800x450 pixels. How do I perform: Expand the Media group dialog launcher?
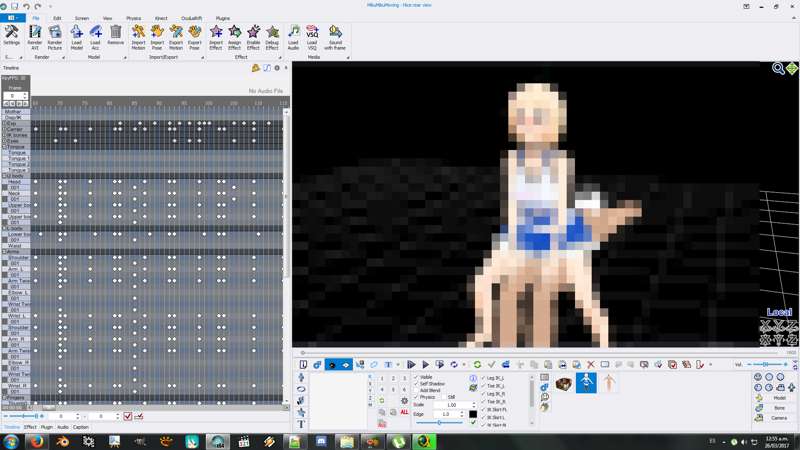click(348, 58)
